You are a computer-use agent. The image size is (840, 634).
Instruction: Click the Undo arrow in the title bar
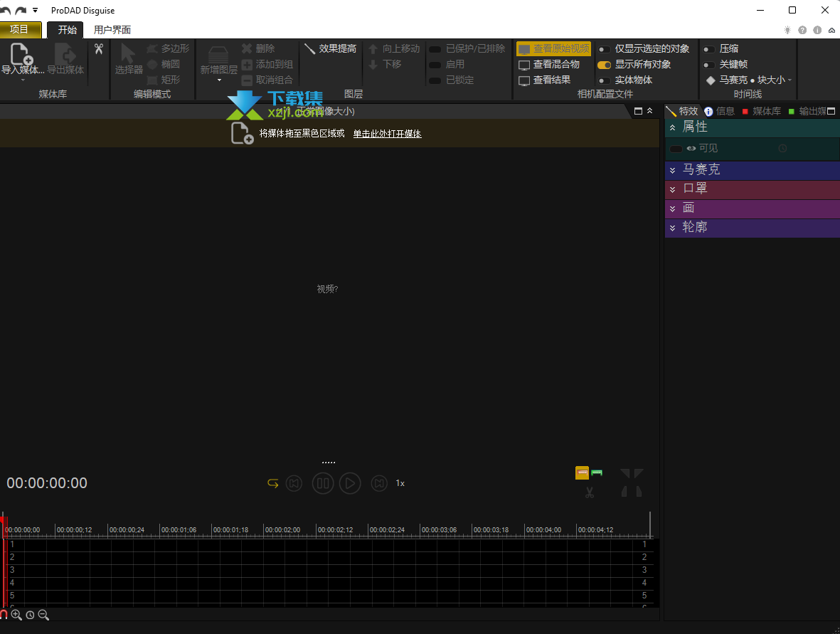6,10
